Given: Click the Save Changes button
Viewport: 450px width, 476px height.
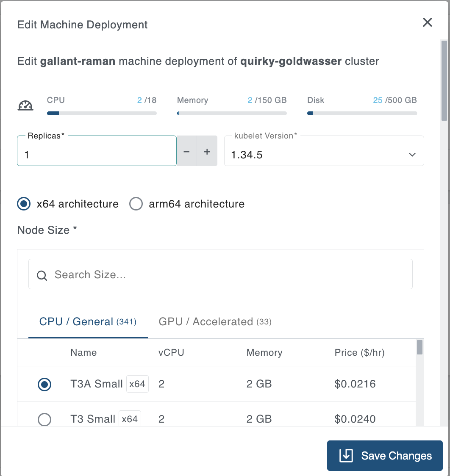Looking at the screenshot, I should pyautogui.click(x=384, y=455).
